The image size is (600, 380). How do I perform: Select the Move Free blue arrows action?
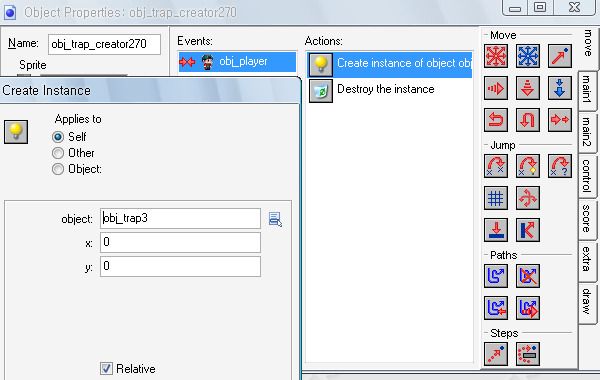[528, 56]
